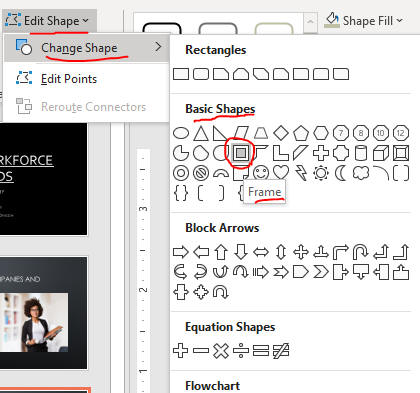Select the Lightning Bolt shape
This screenshot has width=420, height=393.
coord(301,173)
